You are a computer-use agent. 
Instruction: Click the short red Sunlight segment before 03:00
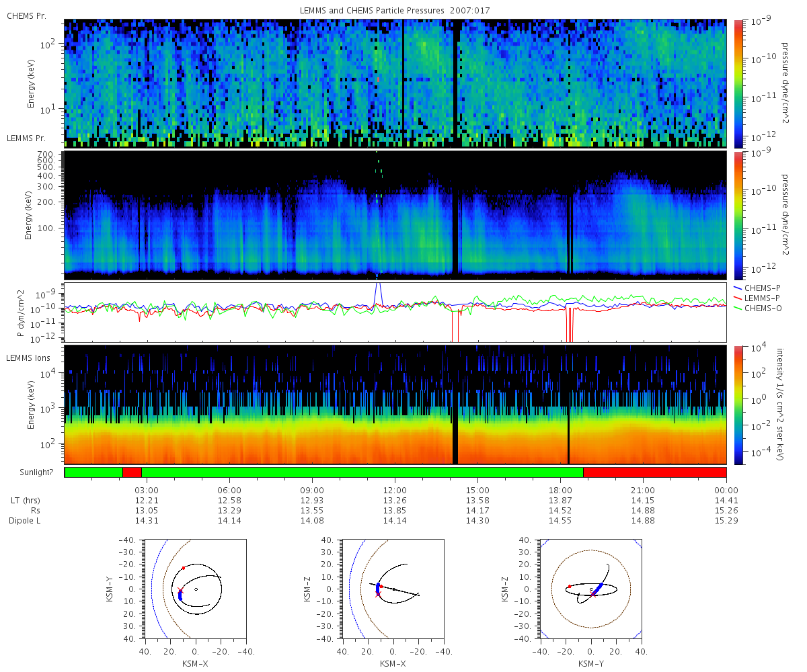(132, 472)
